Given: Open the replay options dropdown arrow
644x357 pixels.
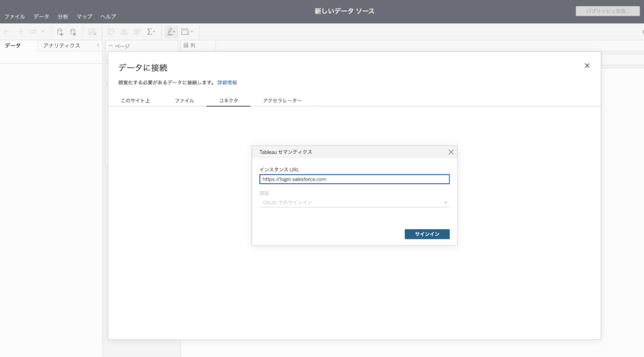Looking at the screenshot, I should click(x=42, y=31).
